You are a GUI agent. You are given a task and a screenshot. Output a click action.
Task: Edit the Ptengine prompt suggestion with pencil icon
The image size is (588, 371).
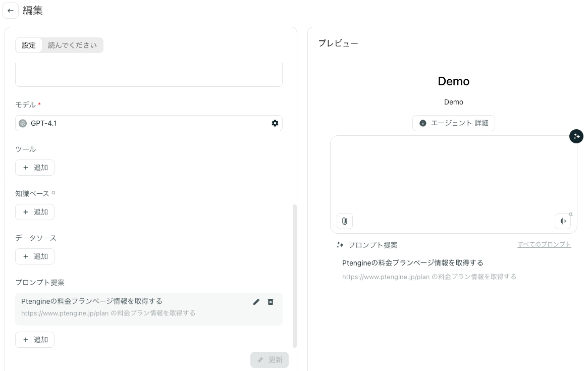[x=256, y=302]
